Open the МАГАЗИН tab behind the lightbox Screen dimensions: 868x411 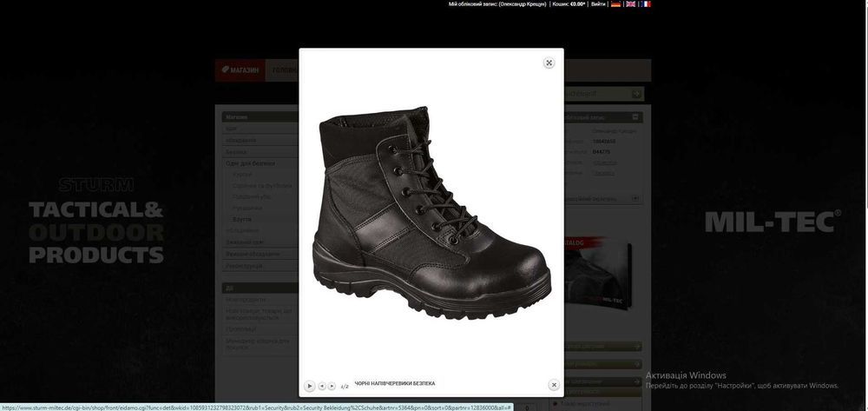coord(240,70)
